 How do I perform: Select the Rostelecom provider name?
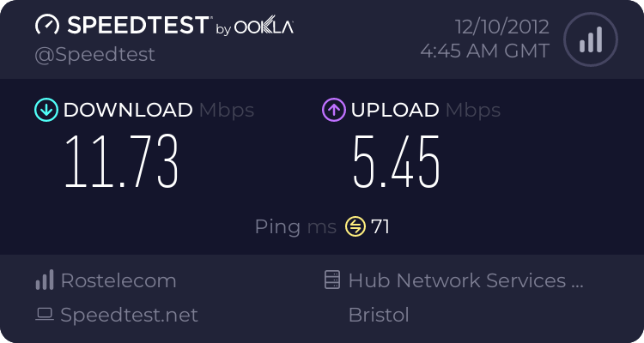click(118, 280)
